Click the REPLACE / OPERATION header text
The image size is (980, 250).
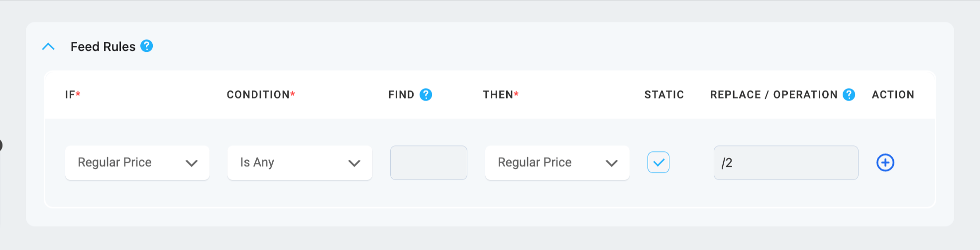[x=774, y=95]
